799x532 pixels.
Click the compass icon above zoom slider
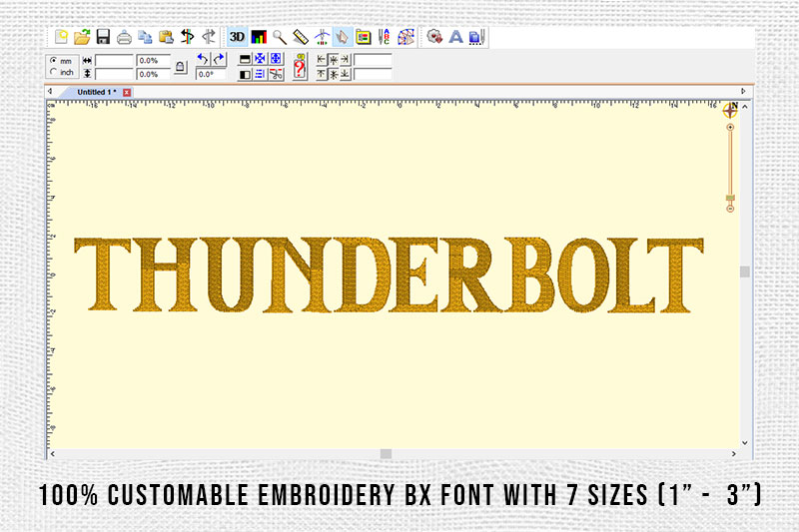coord(730,110)
